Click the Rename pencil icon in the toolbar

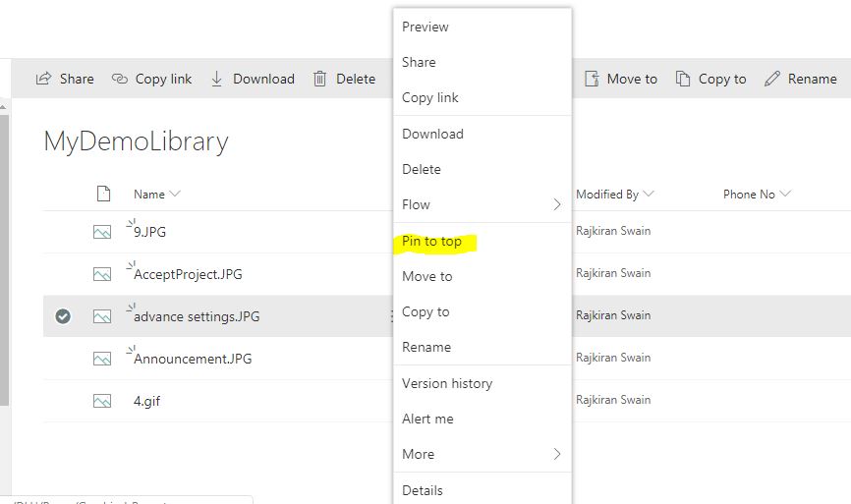pyautogui.click(x=771, y=79)
